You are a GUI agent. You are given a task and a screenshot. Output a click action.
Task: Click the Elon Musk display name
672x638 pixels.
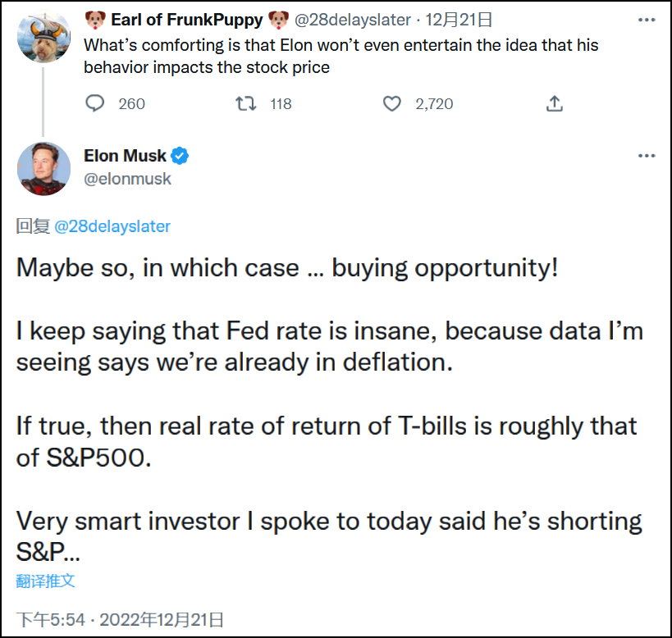pos(125,155)
